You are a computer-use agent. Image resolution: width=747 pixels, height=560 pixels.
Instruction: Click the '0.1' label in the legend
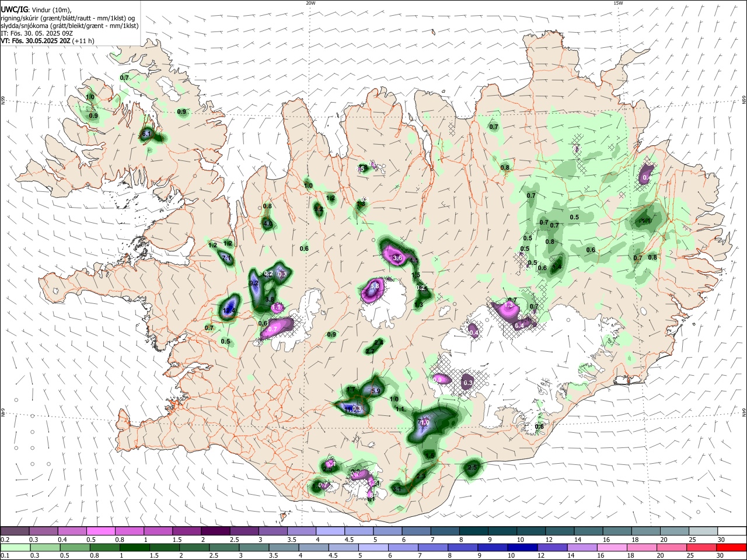[x=5, y=556]
